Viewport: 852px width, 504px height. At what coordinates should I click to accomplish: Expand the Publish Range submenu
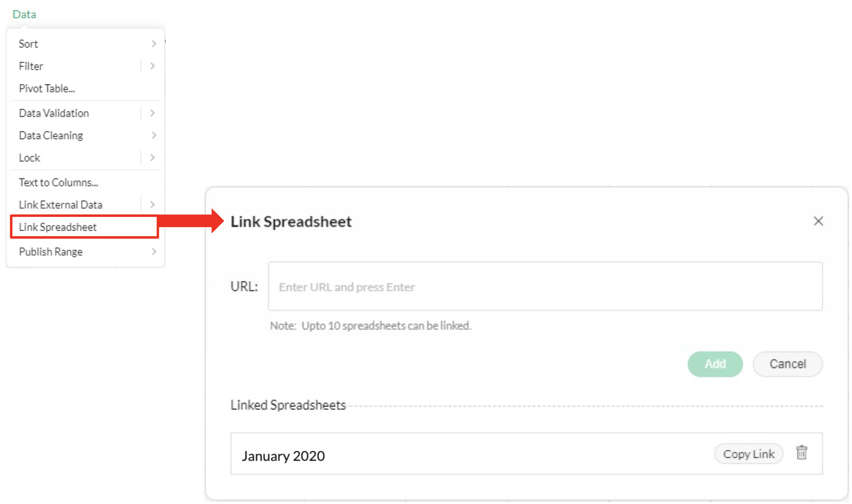(x=155, y=252)
